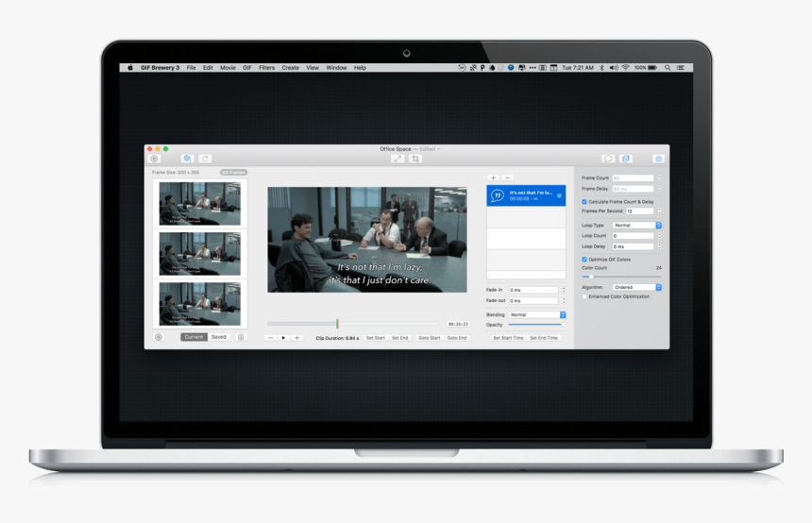Switch to the Current frames tab

point(194,337)
